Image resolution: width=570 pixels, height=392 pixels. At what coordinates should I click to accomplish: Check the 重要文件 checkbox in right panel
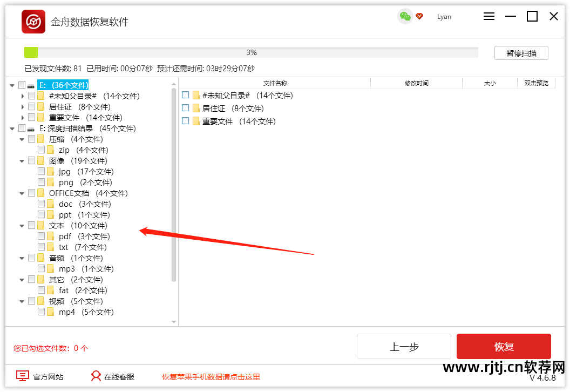186,121
